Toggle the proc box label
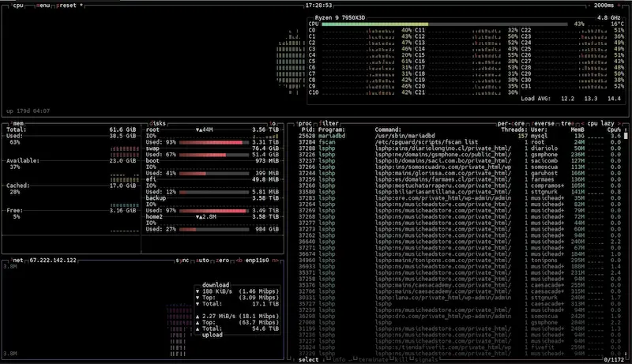The image size is (632, 364). [304, 123]
